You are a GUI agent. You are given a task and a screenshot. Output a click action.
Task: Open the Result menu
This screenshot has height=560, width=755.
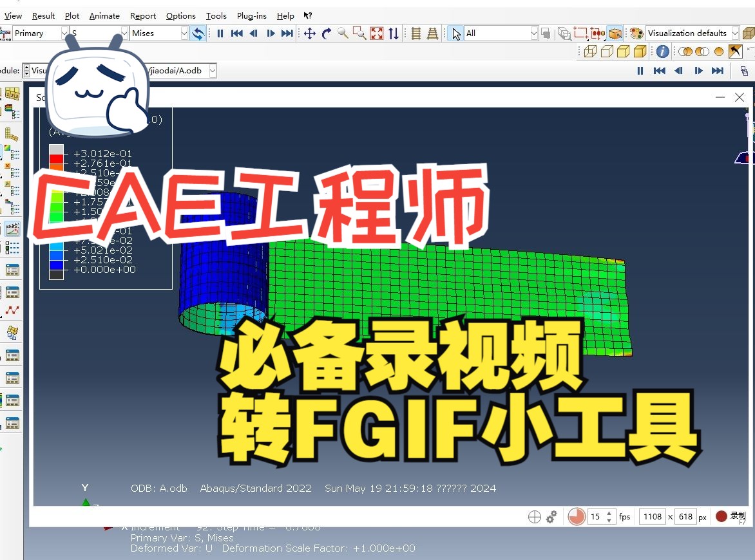pyautogui.click(x=43, y=16)
